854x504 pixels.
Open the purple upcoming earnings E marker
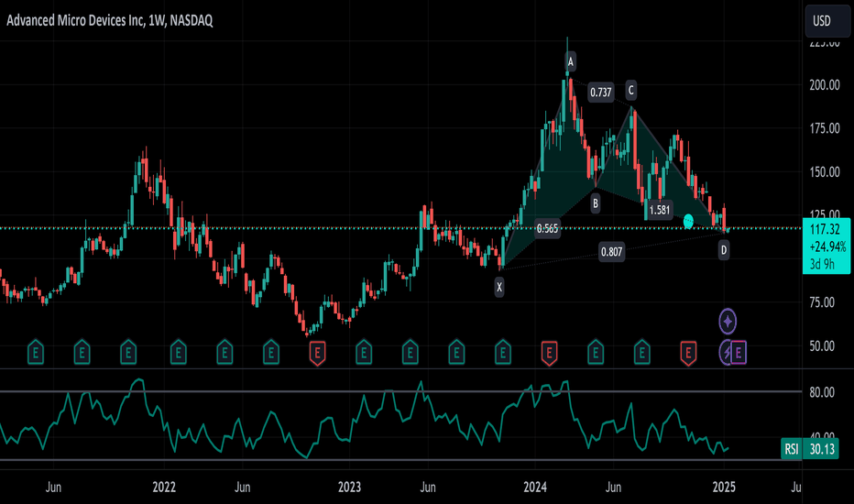(x=739, y=353)
